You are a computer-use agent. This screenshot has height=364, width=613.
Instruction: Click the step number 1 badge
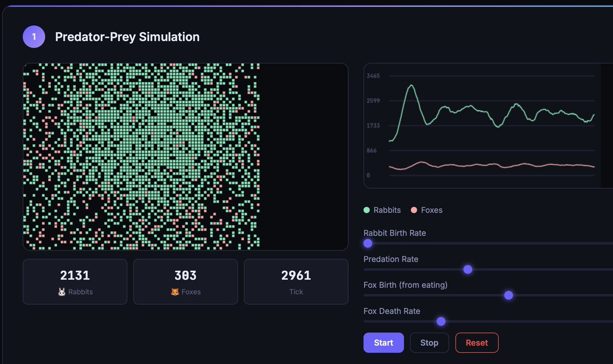(34, 37)
